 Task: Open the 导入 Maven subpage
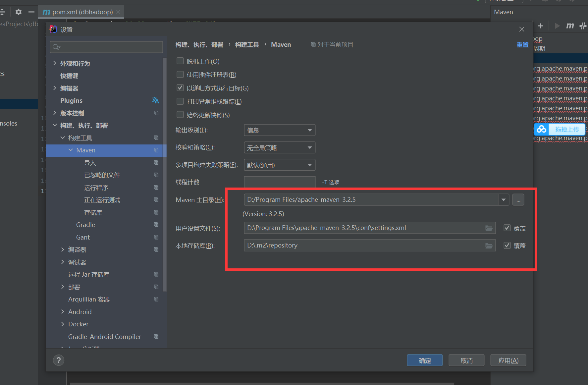click(x=90, y=163)
